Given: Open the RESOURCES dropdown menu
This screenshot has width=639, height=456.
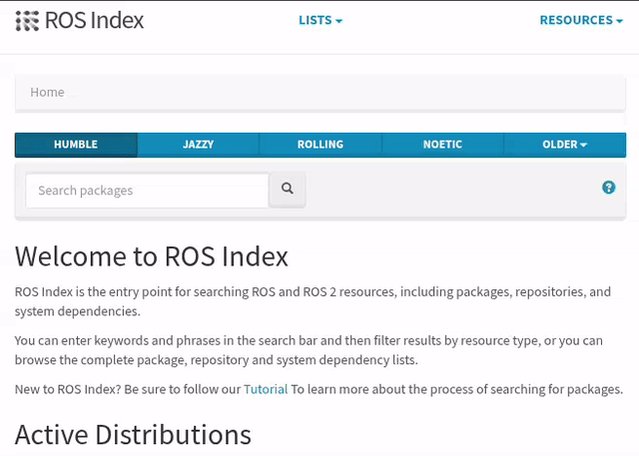Looking at the screenshot, I should click(581, 20).
